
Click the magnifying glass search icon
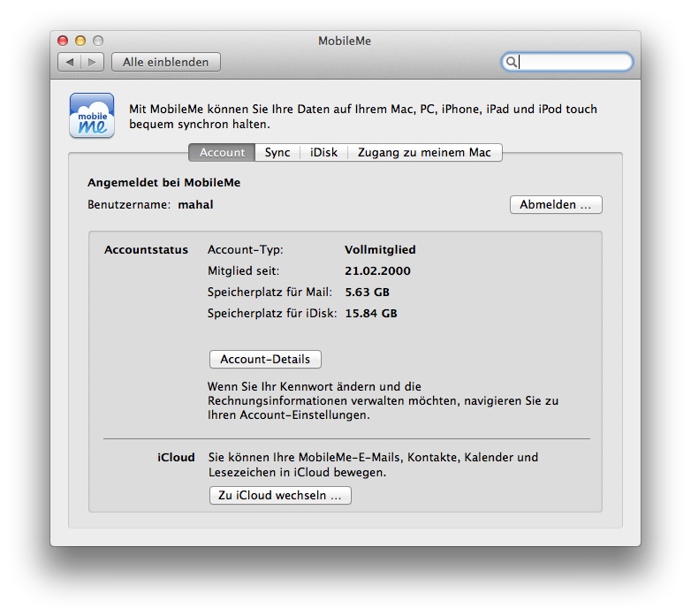click(511, 62)
